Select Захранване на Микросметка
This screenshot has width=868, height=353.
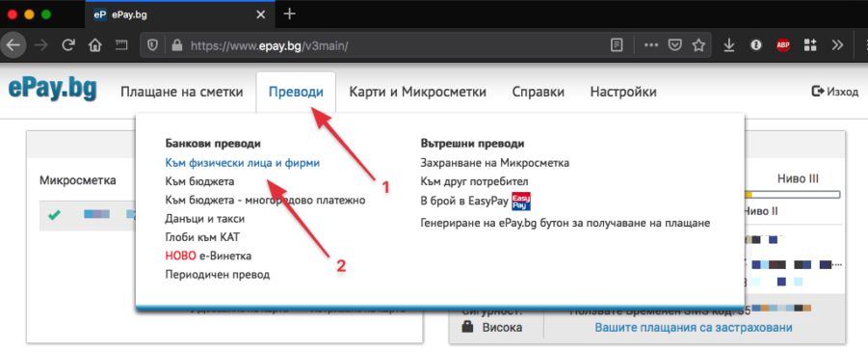coord(495,163)
